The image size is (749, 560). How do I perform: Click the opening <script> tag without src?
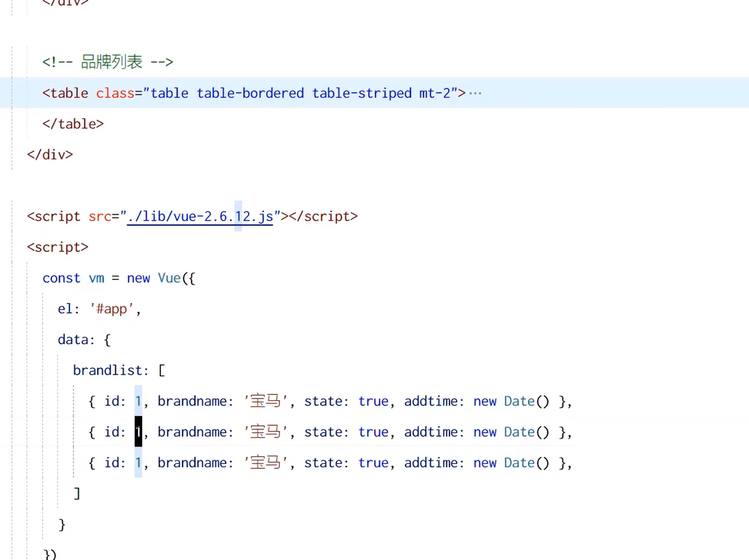pyautogui.click(x=57, y=247)
